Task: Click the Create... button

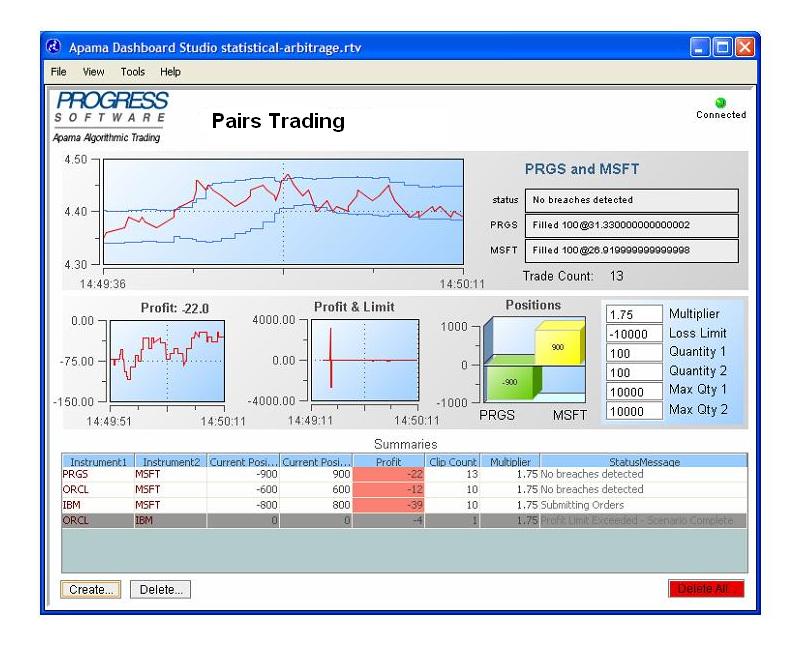Action: (x=91, y=589)
